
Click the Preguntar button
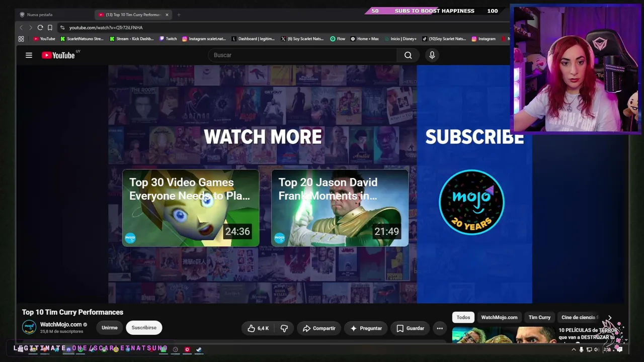click(x=366, y=328)
